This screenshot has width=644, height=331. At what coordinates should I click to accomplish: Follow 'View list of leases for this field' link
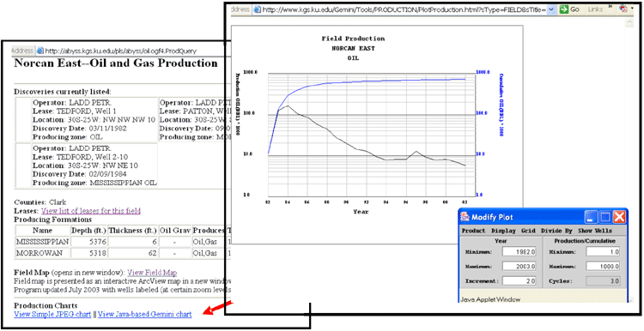click(91, 211)
